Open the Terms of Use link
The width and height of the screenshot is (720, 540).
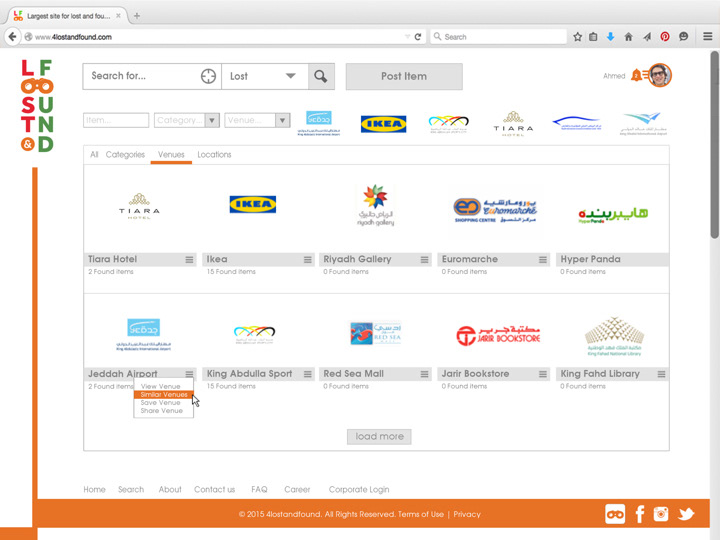tap(421, 514)
